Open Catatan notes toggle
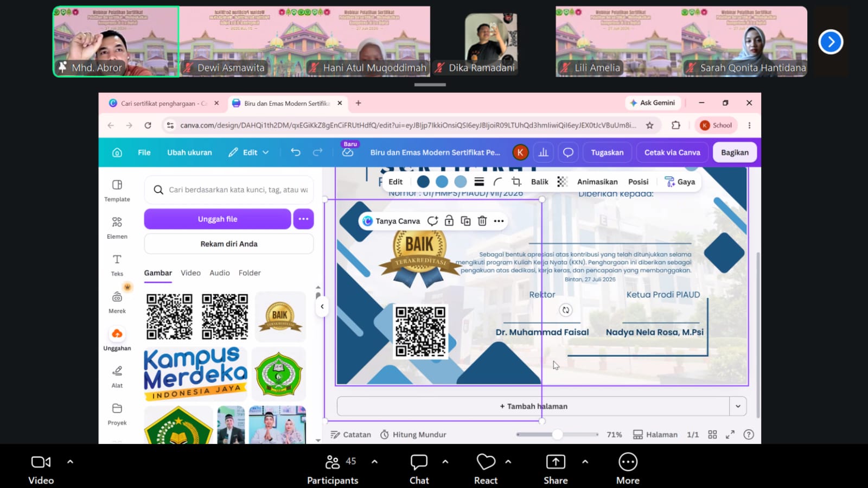Screen dimensions: 868x488 (x=351, y=434)
